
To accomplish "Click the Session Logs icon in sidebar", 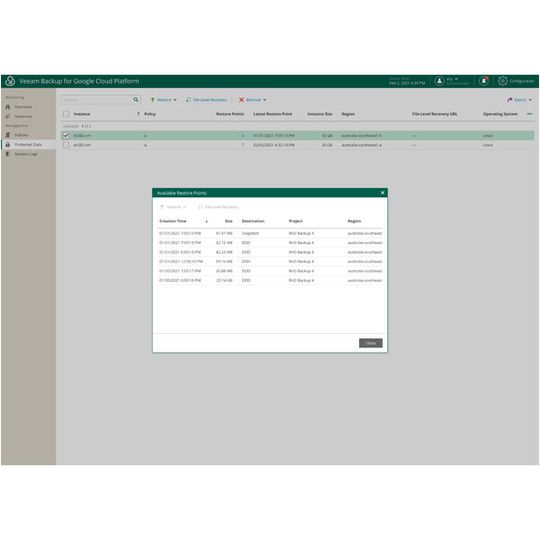I will pyautogui.click(x=8, y=154).
